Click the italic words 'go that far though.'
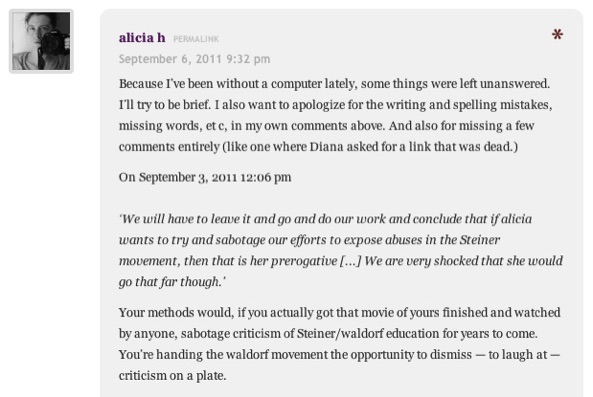 (x=172, y=282)
